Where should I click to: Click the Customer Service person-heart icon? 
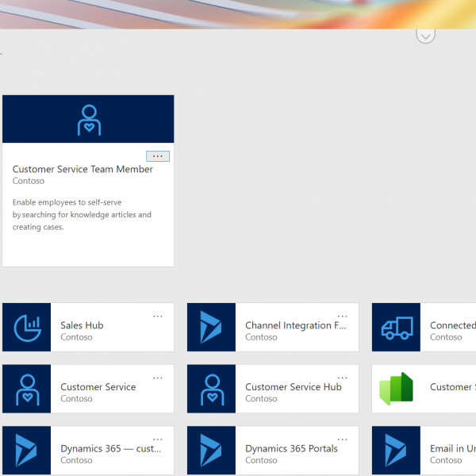(27, 390)
